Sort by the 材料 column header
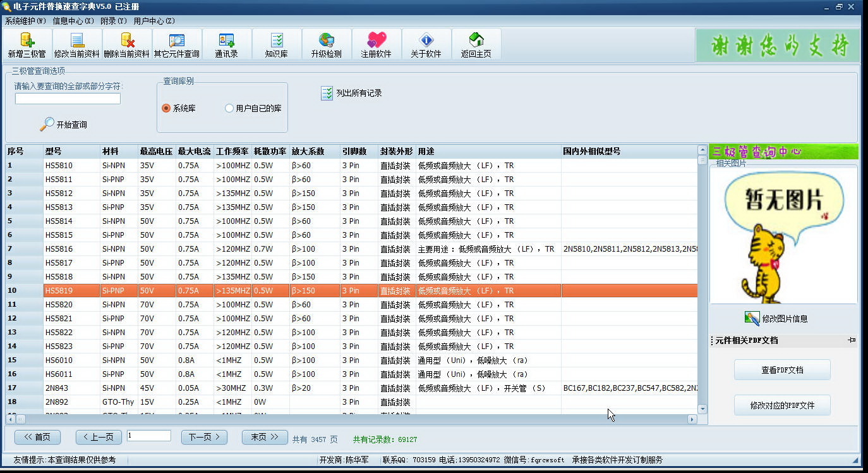 (119, 152)
